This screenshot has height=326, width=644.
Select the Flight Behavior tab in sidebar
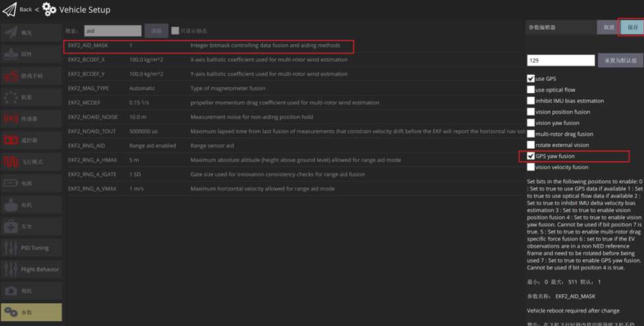(31, 269)
